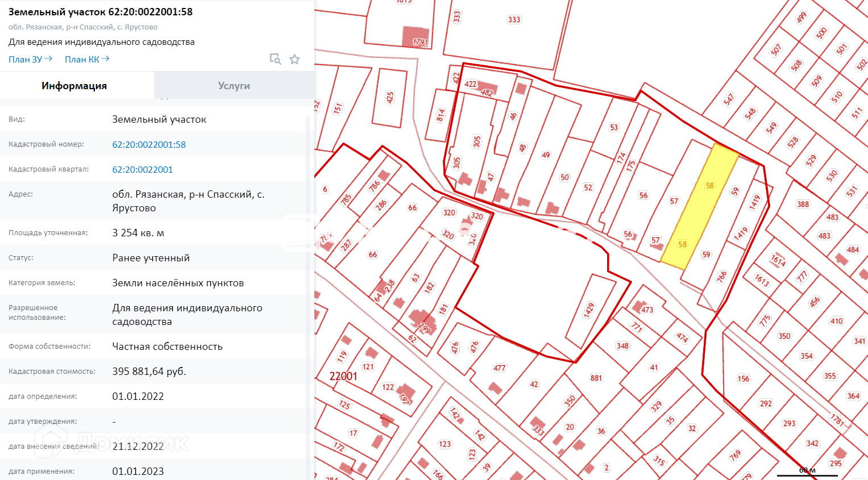Image resolution: width=868 pixels, height=480 pixels.
Task: Click the 60 м map scale label
Action: click(807, 470)
